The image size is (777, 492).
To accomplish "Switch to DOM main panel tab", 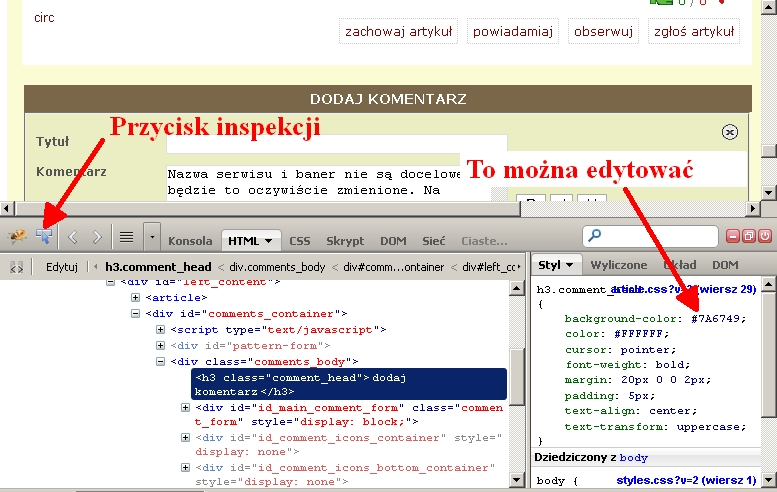I will (x=393, y=241).
